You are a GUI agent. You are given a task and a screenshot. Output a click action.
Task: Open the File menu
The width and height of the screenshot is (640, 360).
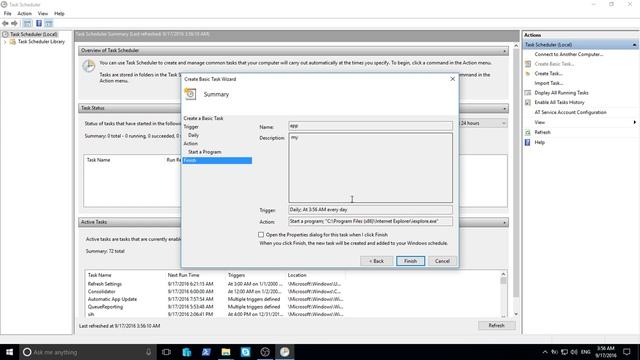7,13
